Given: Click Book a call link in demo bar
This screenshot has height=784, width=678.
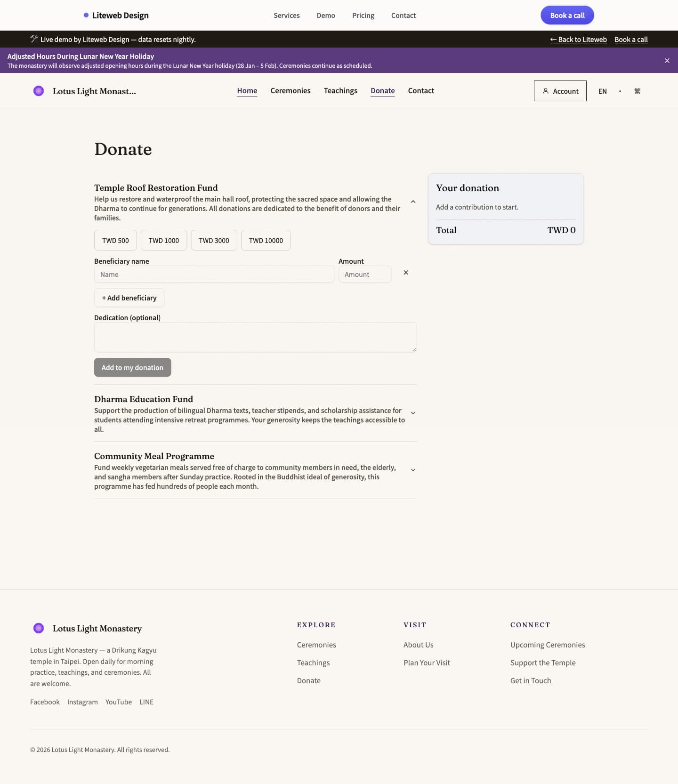Looking at the screenshot, I should coord(631,40).
